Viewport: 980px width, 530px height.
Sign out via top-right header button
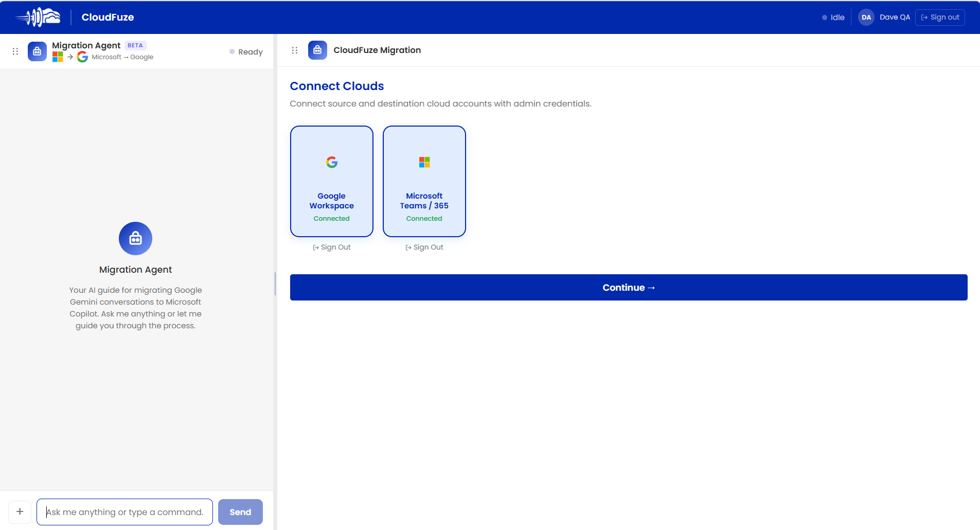pyautogui.click(x=940, y=17)
